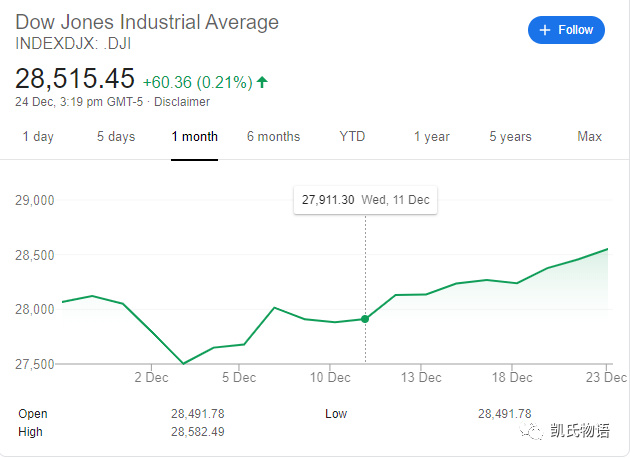Click the 29,000 y-axis label

[35, 200]
